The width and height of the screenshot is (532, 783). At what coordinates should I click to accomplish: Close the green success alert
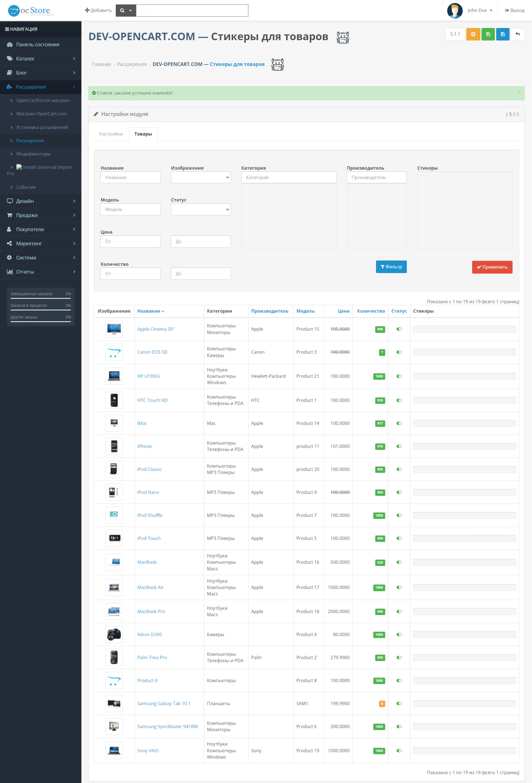[x=519, y=93]
